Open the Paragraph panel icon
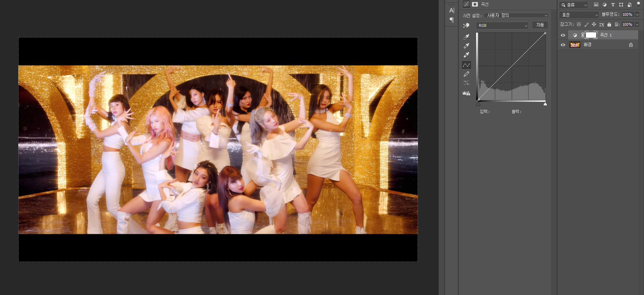This screenshot has width=644, height=295. tap(452, 20)
